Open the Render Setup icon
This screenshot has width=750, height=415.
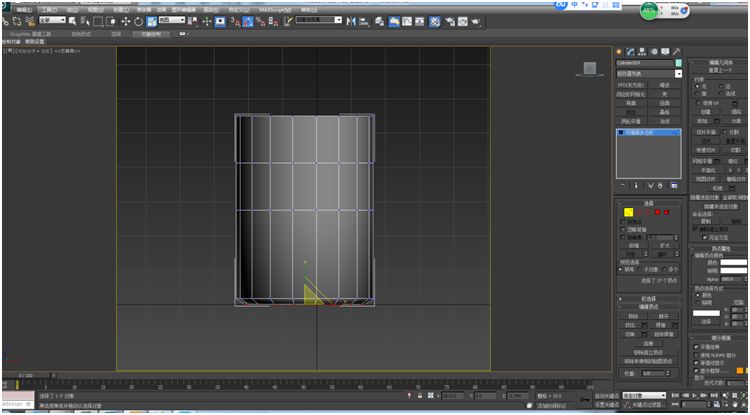pos(450,21)
